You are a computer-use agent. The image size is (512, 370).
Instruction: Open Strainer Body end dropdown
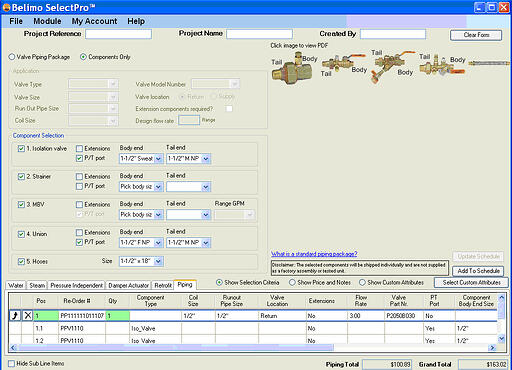point(141,187)
